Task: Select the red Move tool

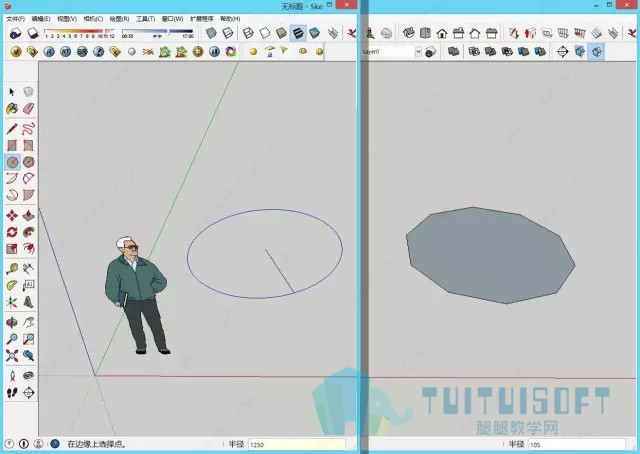Action: [x=12, y=215]
